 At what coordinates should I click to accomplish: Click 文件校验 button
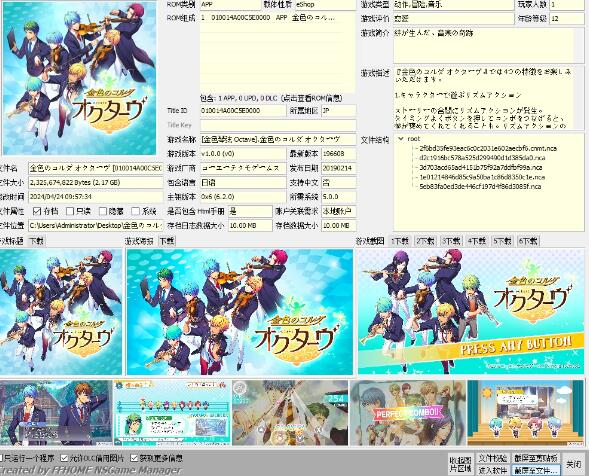[492, 458]
